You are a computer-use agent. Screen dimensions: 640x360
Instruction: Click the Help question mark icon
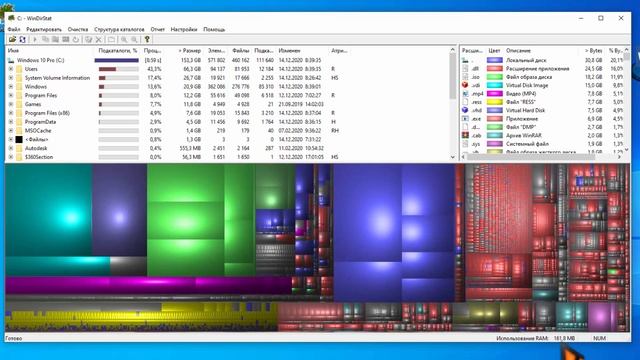click(x=147, y=40)
